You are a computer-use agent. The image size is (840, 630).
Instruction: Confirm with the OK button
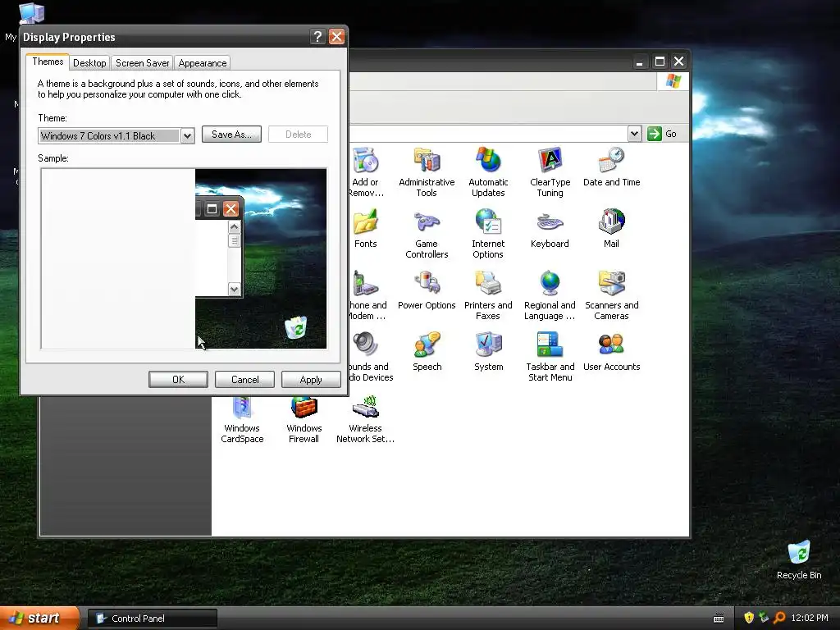pyautogui.click(x=178, y=379)
